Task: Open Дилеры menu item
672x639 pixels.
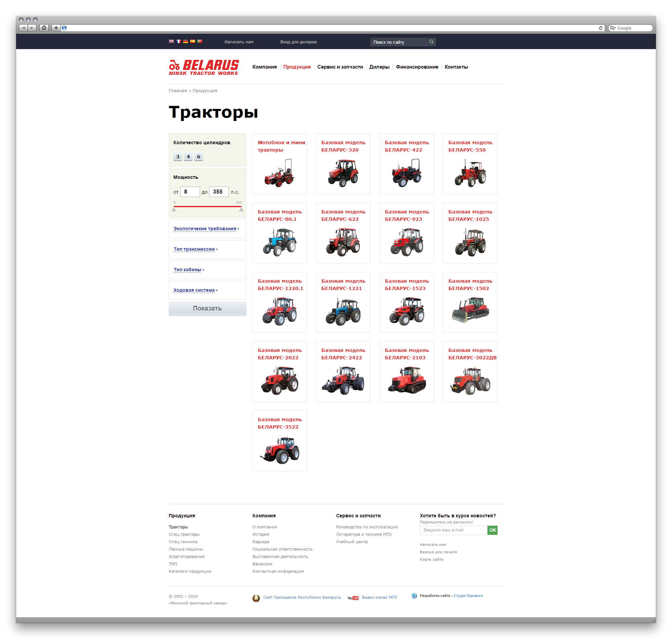Action: [x=379, y=67]
